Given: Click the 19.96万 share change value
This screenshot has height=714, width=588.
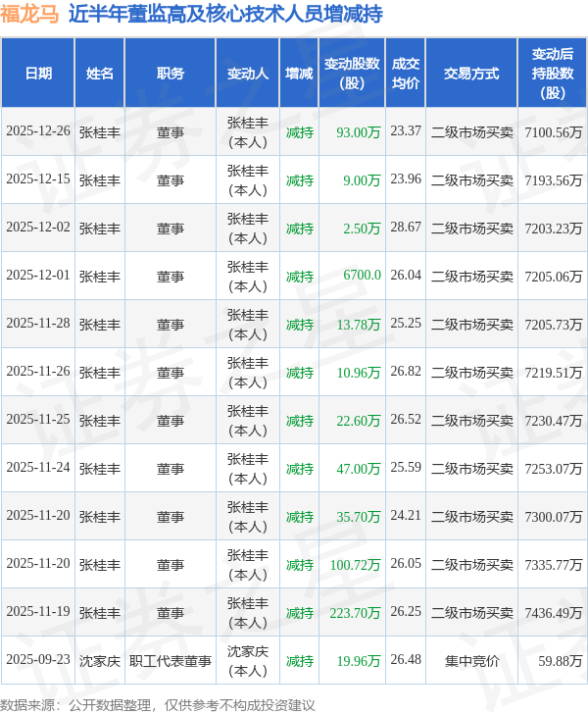Looking at the screenshot, I should (358, 661).
